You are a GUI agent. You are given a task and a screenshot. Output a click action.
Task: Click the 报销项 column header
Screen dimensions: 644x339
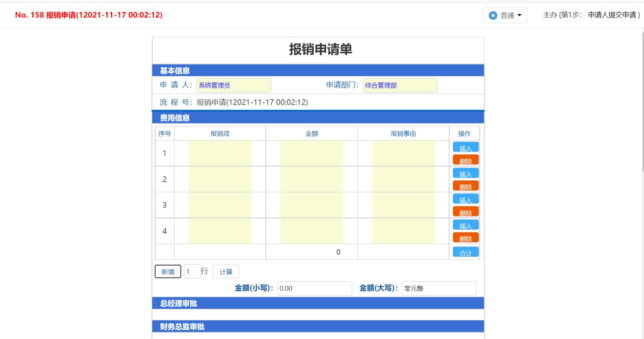tap(220, 134)
